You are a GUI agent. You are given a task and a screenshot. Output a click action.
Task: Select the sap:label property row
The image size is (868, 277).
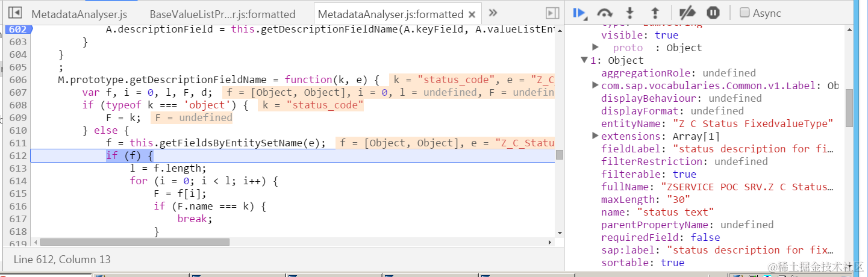click(x=719, y=250)
